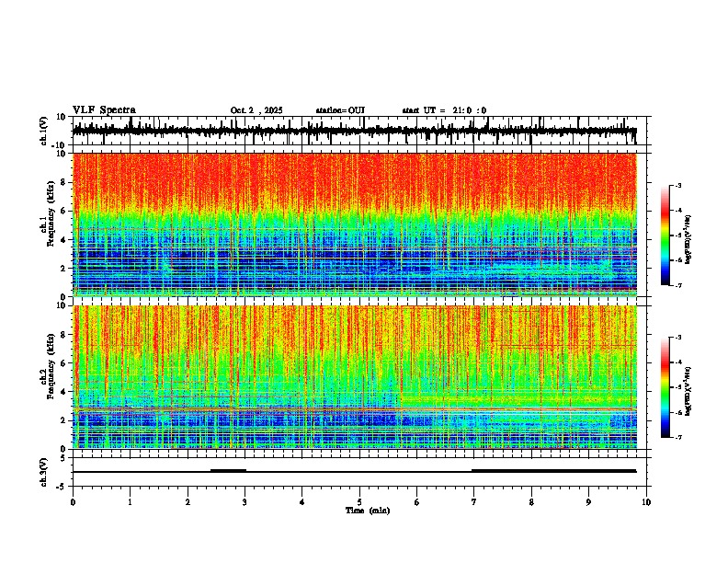Screen dimensions: 728x563
Task: Click the log(PSD) label beside ch.2 colorbar
Action: coord(689,391)
